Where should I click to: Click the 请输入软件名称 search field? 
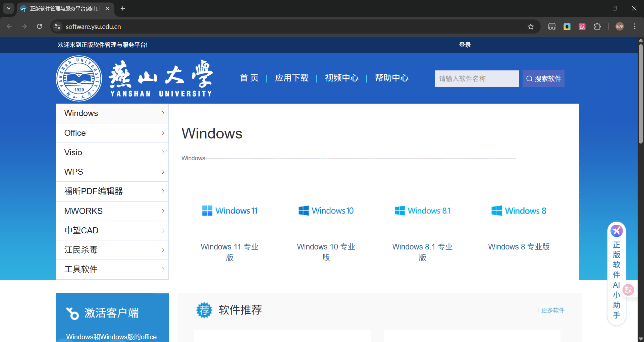(x=477, y=78)
